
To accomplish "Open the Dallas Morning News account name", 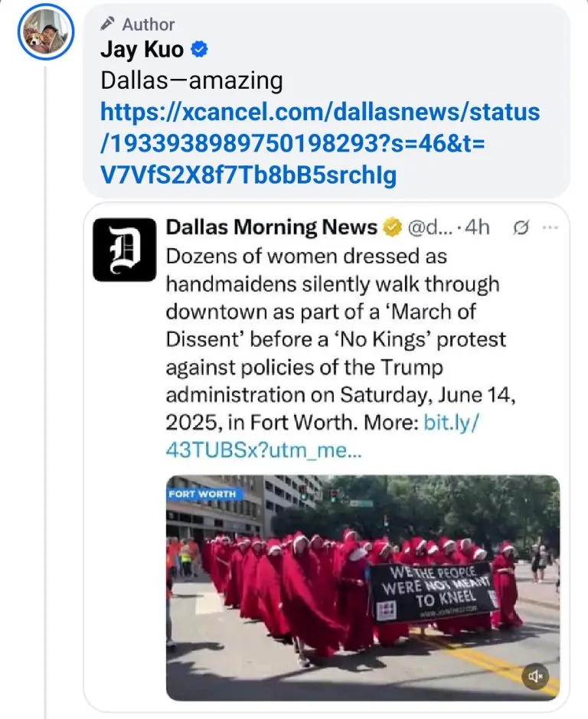I will click(x=272, y=227).
